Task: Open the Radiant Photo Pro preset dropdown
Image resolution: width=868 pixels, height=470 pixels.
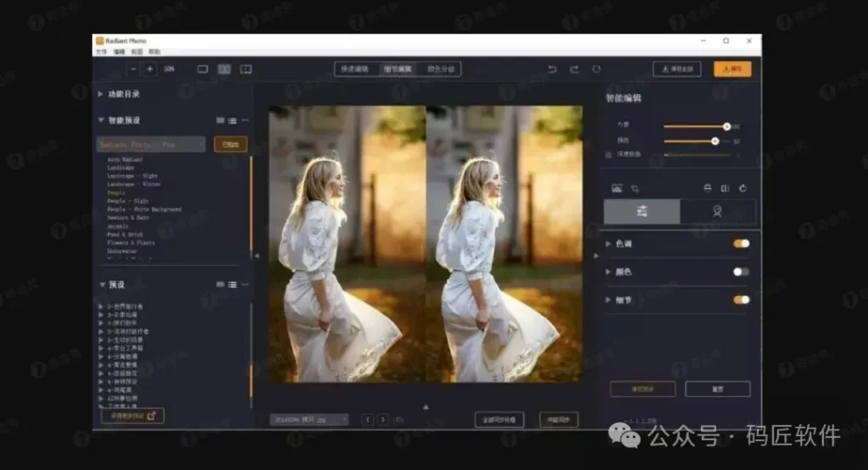Action: (151, 145)
